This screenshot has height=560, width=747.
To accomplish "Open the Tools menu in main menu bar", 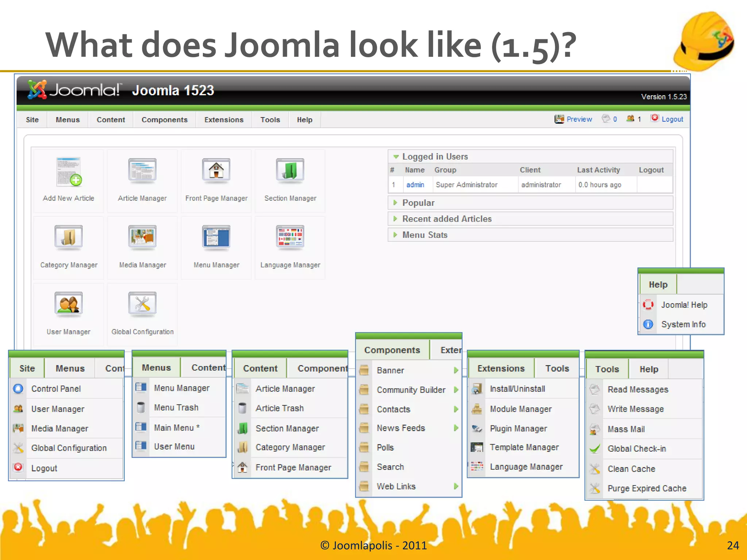I will click(270, 120).
